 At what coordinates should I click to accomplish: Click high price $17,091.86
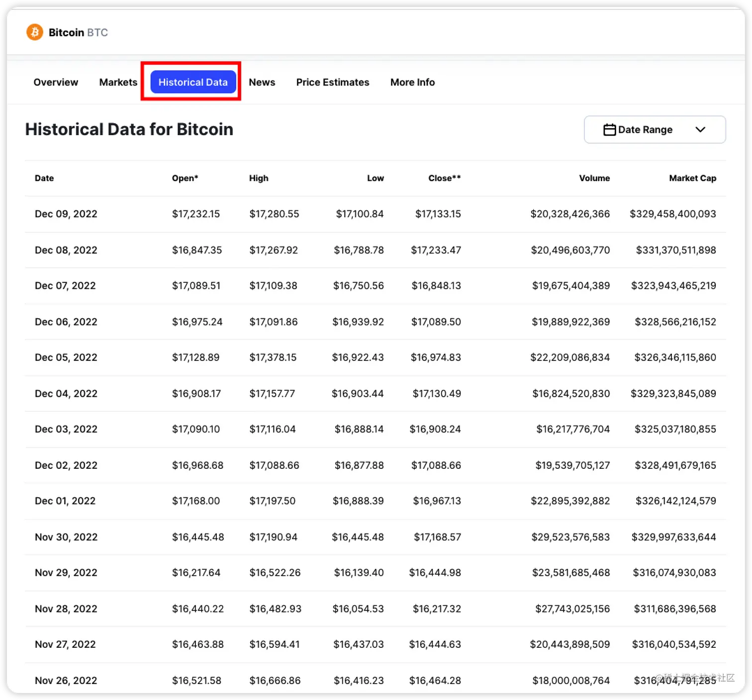[x=274, y=322]
